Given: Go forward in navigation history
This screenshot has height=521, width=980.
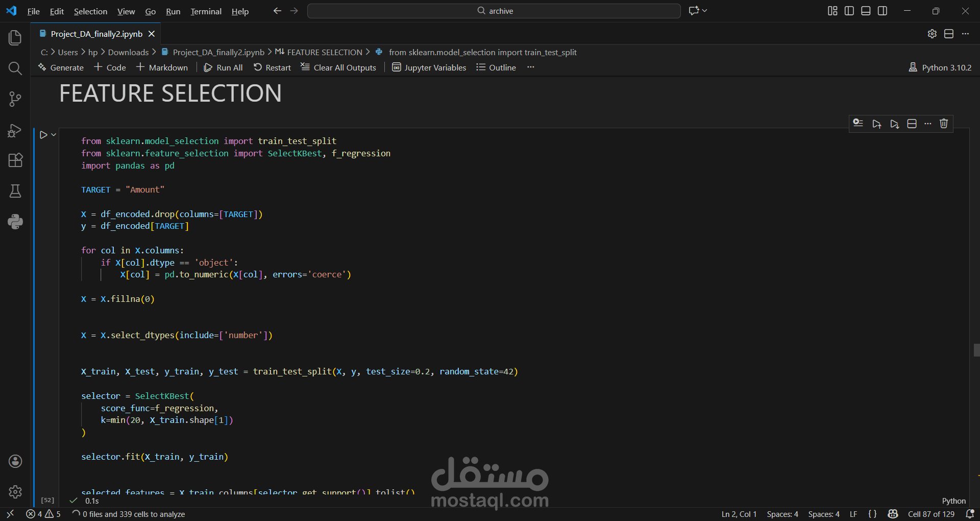Looking at the screenshot, I should [x=294, y=11].
